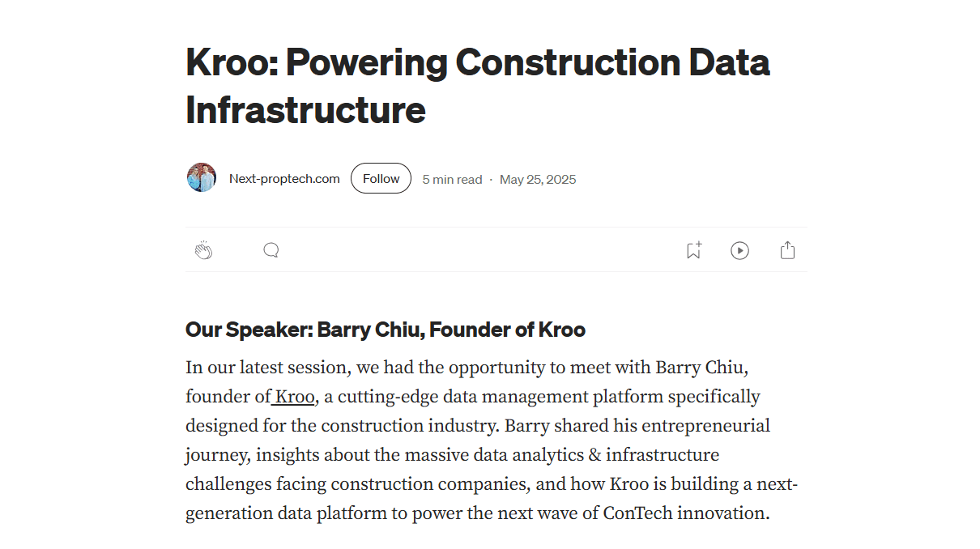Click the May 25, 2025 publish date
980x549 pixels.
click(x=538, y=180)
